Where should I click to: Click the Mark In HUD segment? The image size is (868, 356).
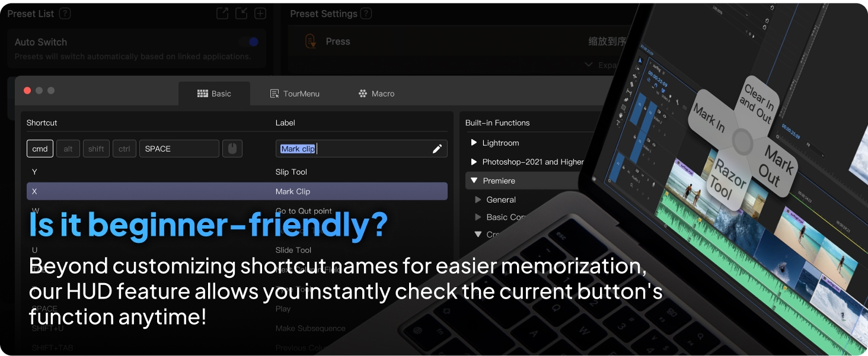[x=710, y=118]
